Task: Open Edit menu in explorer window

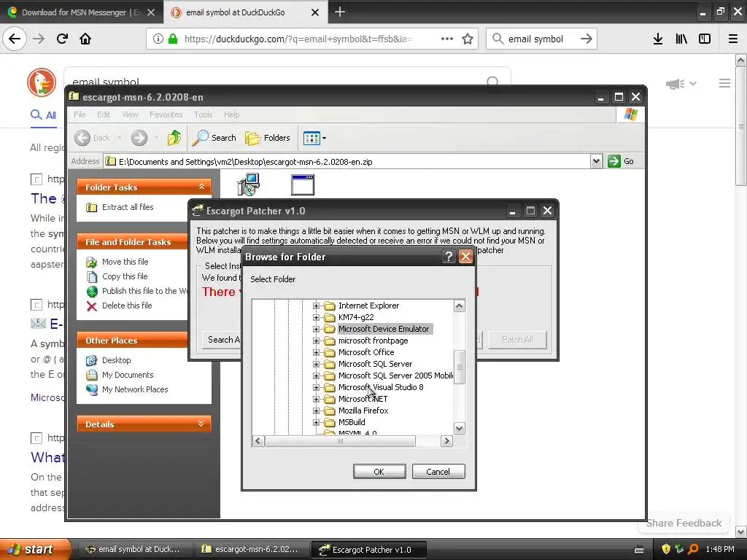Action: point(104,114)
